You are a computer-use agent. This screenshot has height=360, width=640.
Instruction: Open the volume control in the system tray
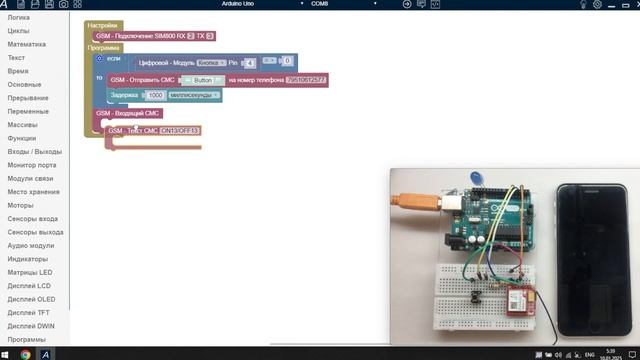pyautogui.click(x=558, y=355)
